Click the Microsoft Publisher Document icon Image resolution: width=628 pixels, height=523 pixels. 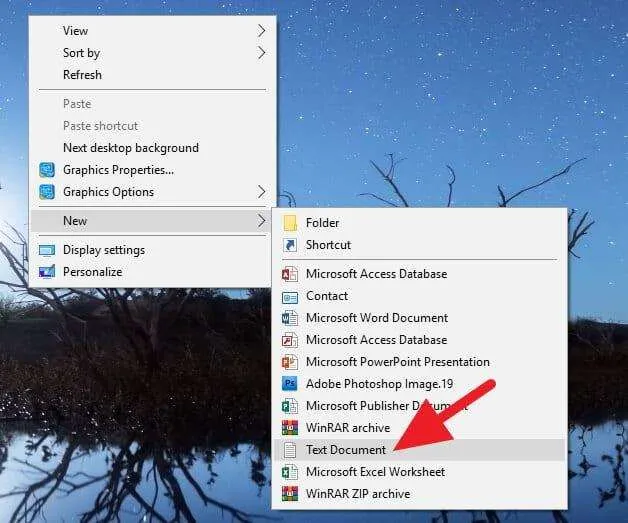click(290, 406)
